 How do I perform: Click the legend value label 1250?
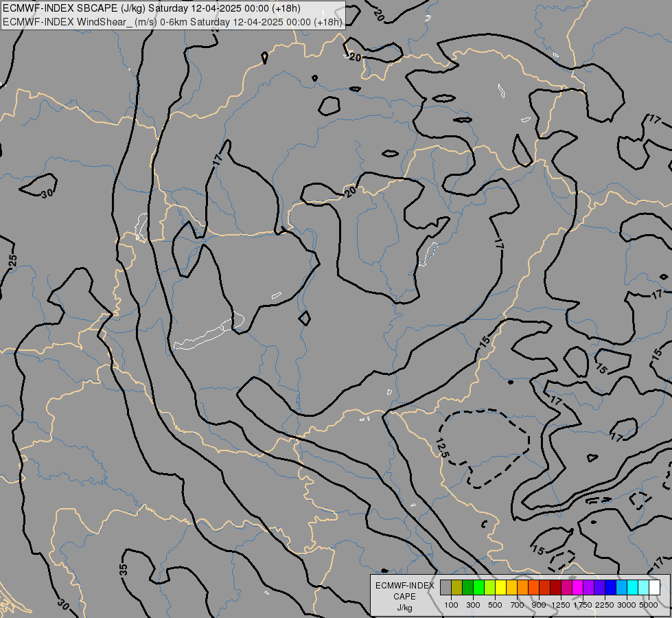[561, 605]
